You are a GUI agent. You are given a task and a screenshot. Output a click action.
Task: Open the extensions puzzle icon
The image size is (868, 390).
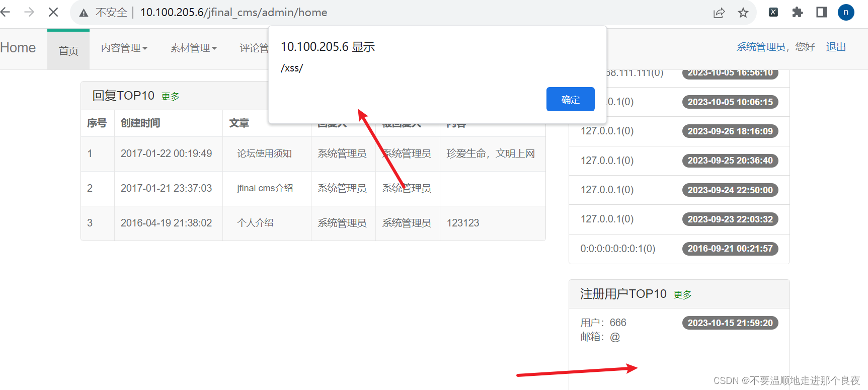click(x=798, y=12)
